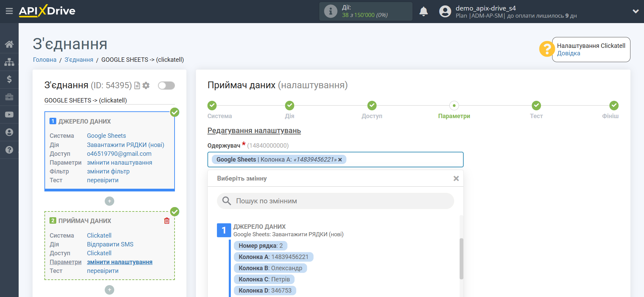Select variable Колонка A: 14839456221
644x297 pixels.
pyautogui.click(x=274, y=257)
